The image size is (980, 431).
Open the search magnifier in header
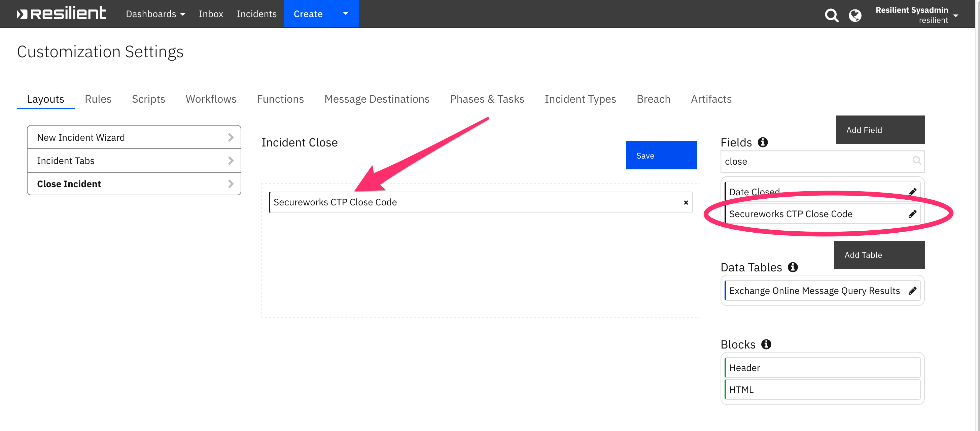(832, 15)
